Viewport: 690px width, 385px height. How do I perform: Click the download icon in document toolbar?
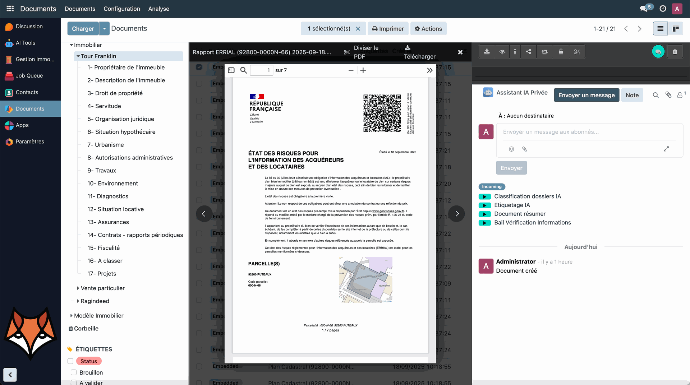[x=487, y=52]
